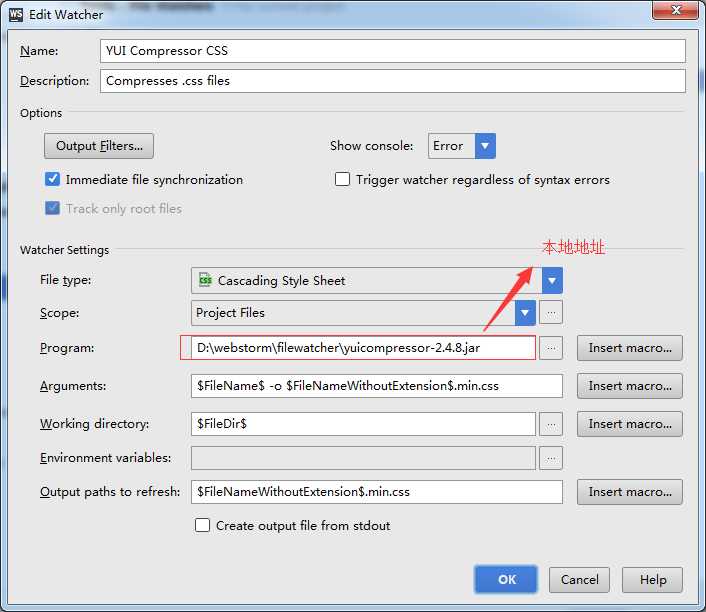The image size is (706, 612).
Task: Select the Project Files scope combo box
Action: (x=363, y=313)
